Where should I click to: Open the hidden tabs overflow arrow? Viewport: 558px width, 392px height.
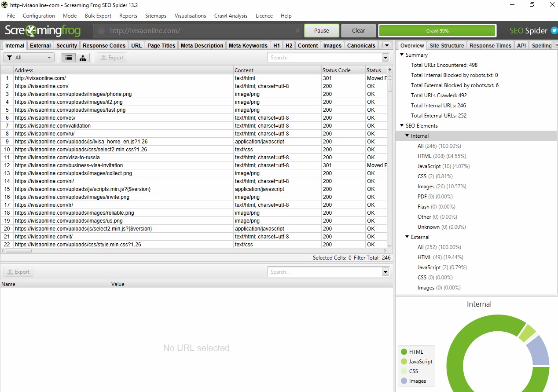point(386,45)
